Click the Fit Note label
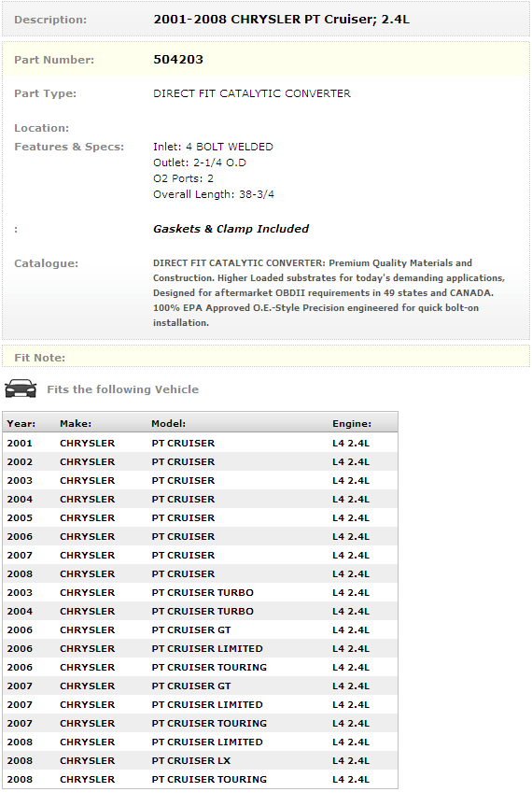 click(39, 358)
